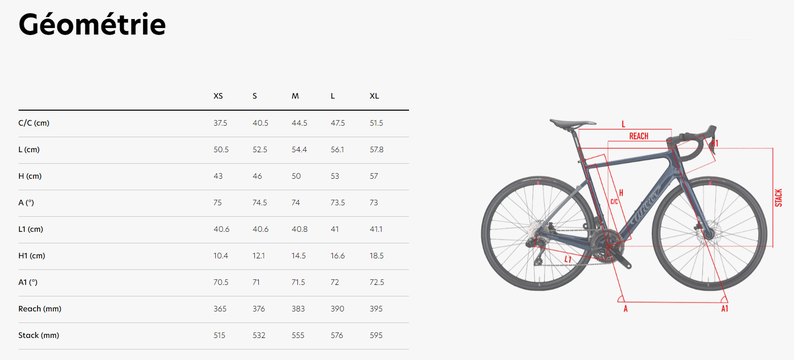Click the XL stack value 595

[x=376, y=335]
